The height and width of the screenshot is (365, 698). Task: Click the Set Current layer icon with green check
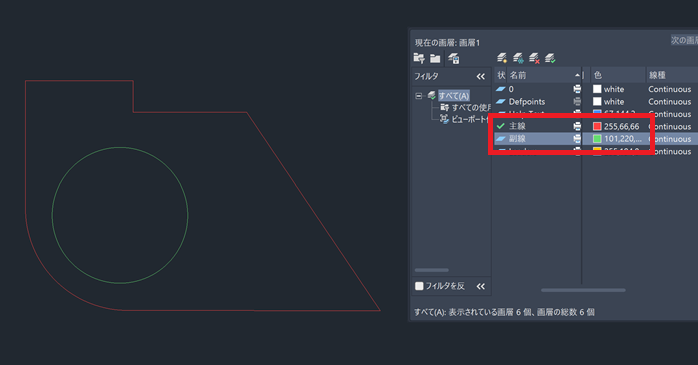[550, 58]
